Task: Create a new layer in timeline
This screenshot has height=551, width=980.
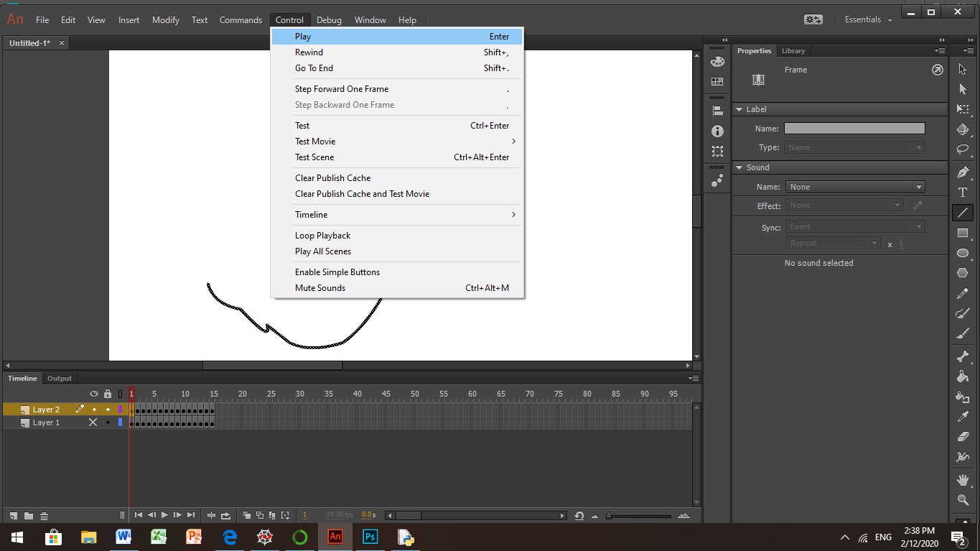Action: pyautogui.click(x=14, y=516)
